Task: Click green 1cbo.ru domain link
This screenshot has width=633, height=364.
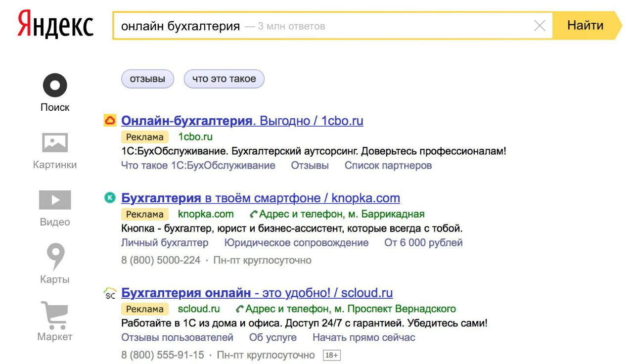Action: click(x=195, y=137)
